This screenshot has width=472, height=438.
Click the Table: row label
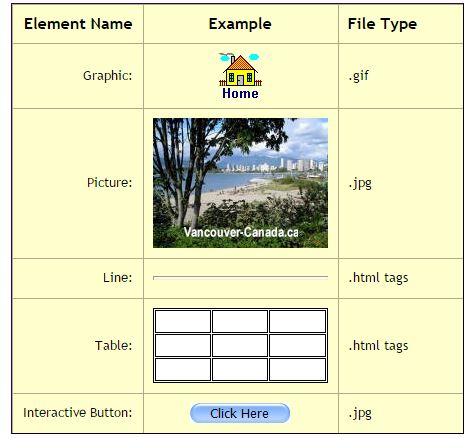[x=114, y=345]
